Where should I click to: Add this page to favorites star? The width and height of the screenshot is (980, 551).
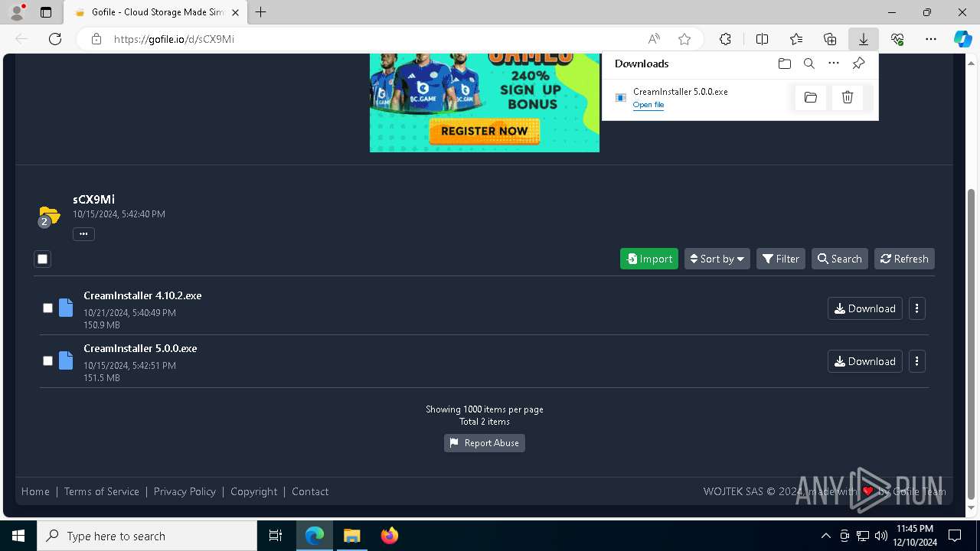tap(684, 39)
